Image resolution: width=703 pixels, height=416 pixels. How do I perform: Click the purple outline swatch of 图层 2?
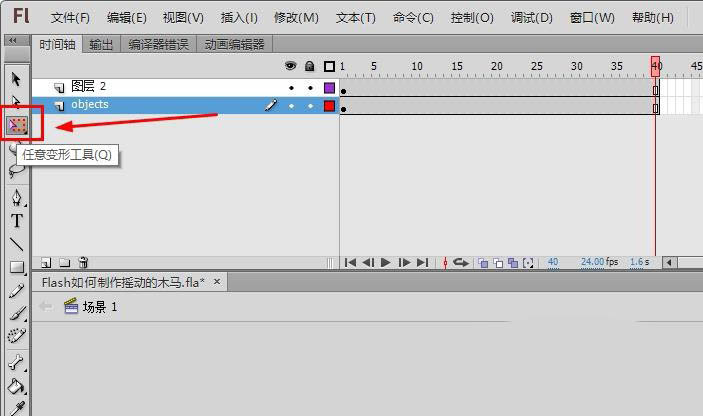pos(329,88)
